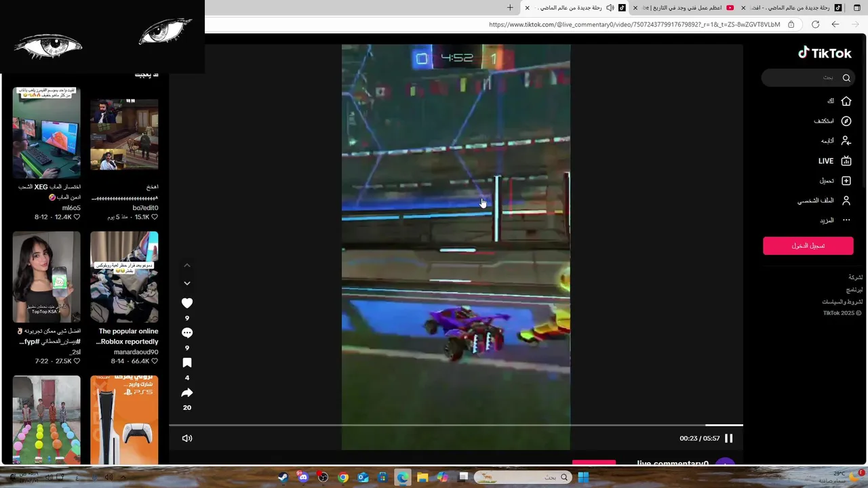Open Discord from the taskbar

pyautogui.click(x=302, y=477)
